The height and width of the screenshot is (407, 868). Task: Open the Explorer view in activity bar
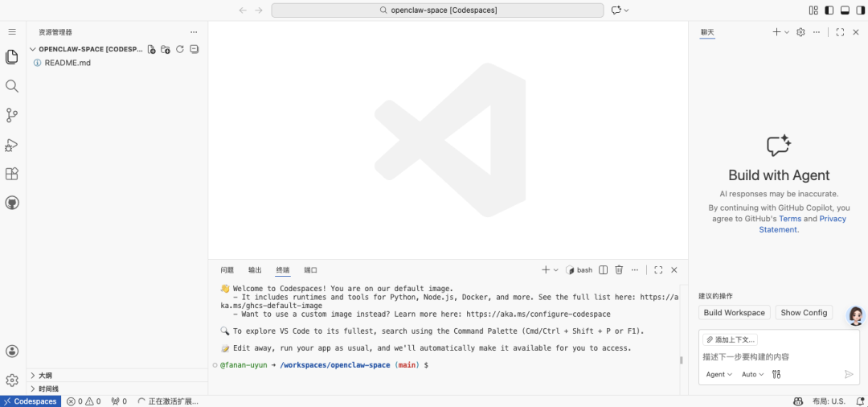pyautogui.click(x=11, y=56)
